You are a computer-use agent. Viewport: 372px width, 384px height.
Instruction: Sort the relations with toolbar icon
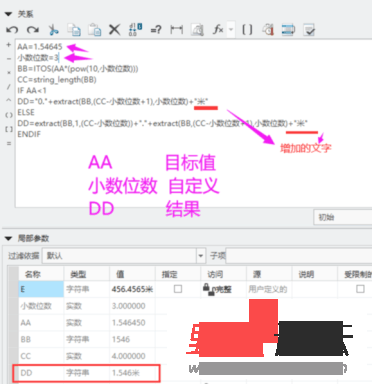point(288,30)
